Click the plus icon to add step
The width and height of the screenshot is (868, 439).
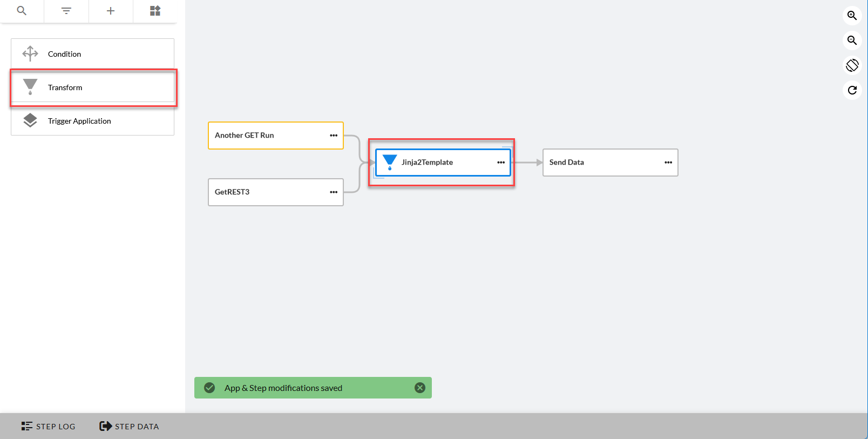pyautogui.click(x=111, y=11)
